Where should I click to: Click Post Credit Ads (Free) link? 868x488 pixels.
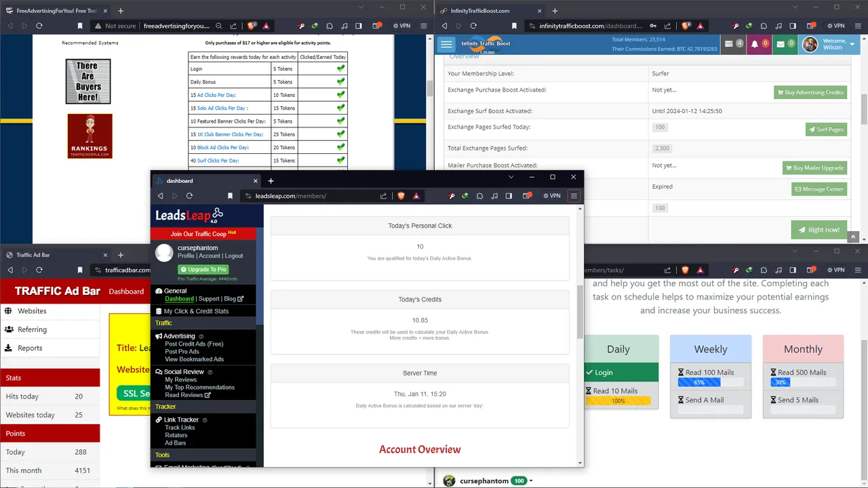pyautogui.click(x=194, y=344)
